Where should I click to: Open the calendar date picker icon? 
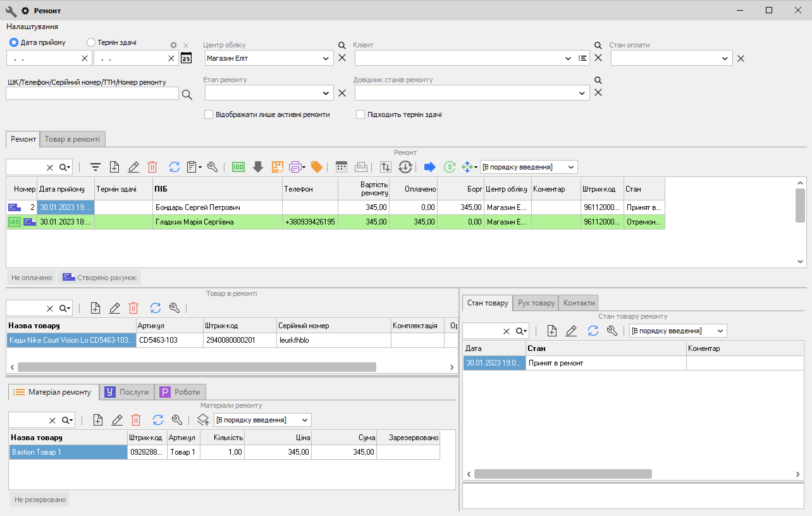click(x=186, y=58)
